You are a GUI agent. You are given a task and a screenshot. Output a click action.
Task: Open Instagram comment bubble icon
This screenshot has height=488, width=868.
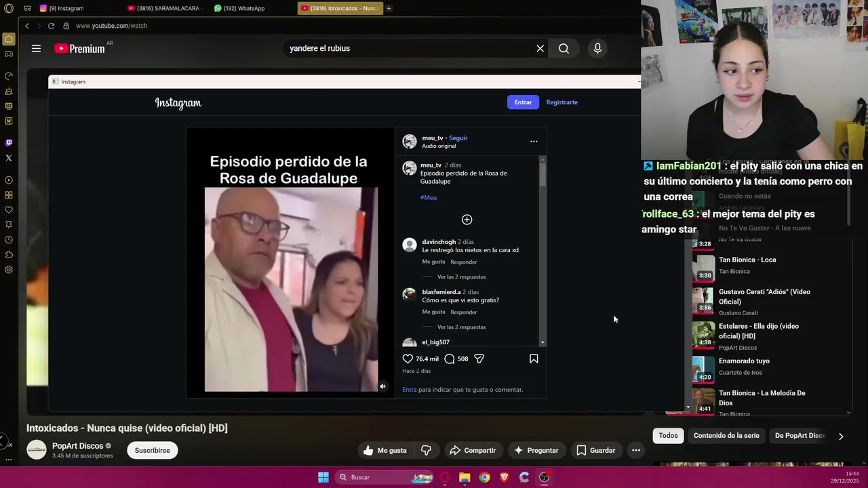[449, 359]
